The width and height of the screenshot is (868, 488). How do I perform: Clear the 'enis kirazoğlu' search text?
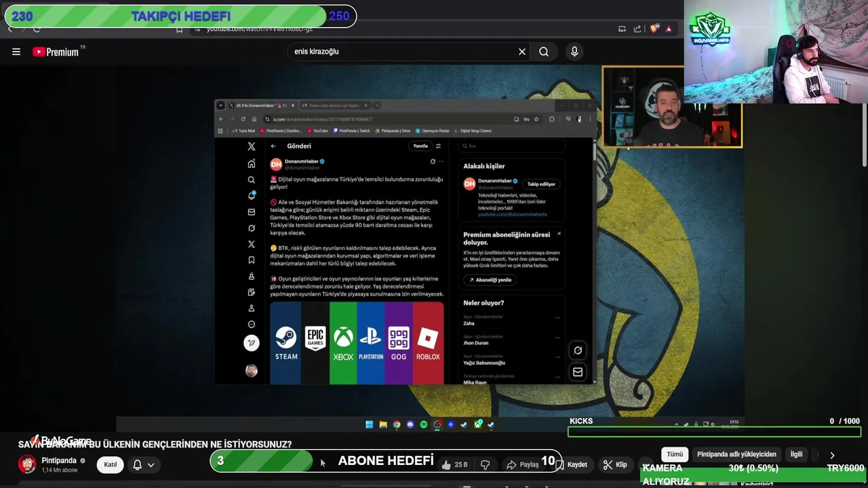[x=522, y=52]
